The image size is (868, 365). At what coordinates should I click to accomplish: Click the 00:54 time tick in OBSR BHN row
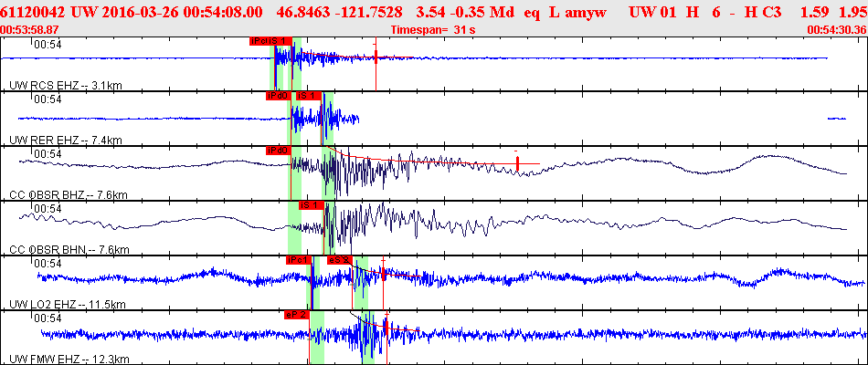(48, 209)
